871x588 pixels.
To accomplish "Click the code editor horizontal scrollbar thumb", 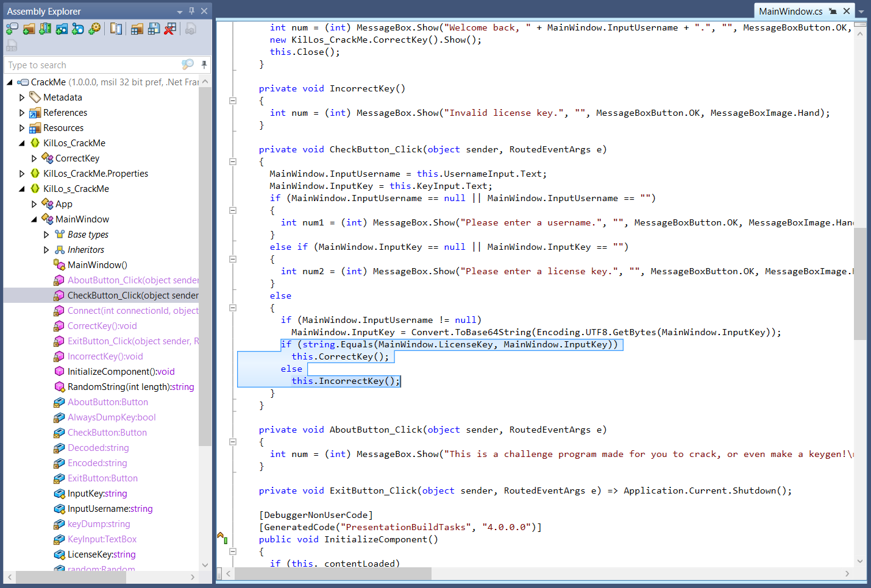I will coord(333,573).
